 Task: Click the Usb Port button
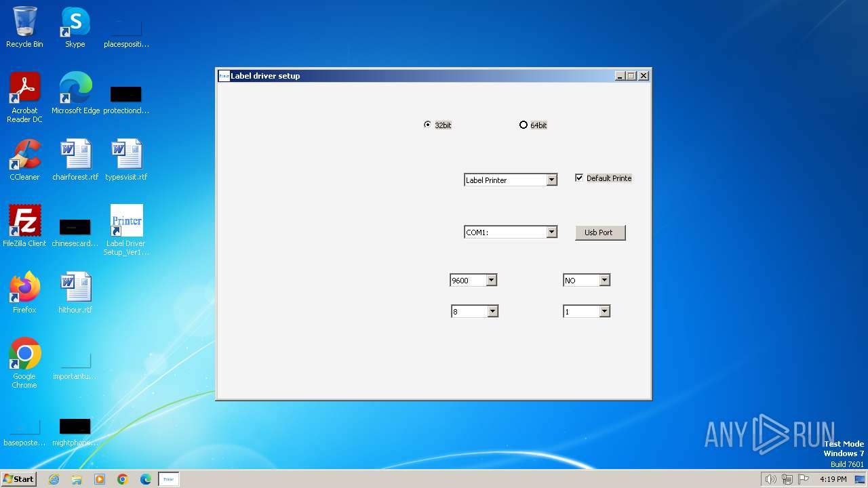click(x=600, y=232)
